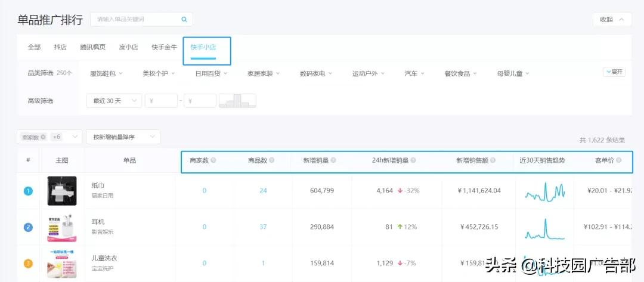Switch to 度小店 tab
The height and width of the screenshot is (282, 644).
(x=129, y=47)
